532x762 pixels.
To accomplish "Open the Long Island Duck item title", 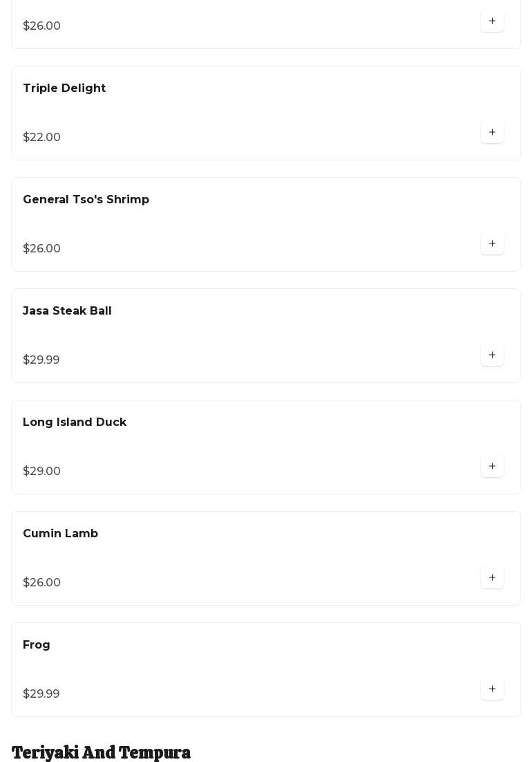I will [75, 422].
